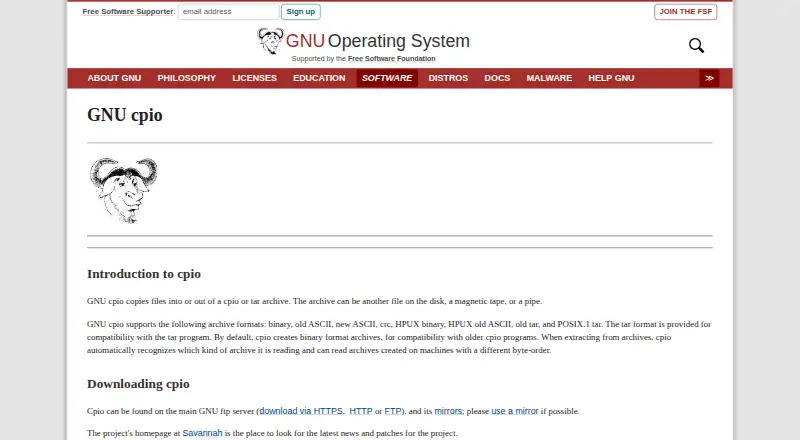
Task: Open the Savannah project homepage link
Action: coord(203,433)
